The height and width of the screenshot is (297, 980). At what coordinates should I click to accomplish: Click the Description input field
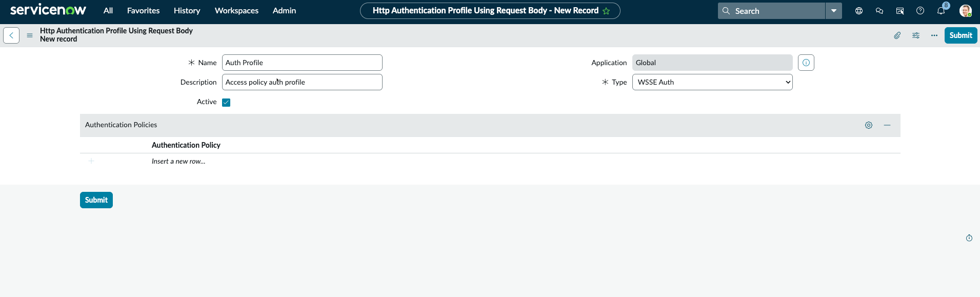[x=302, y=82]
